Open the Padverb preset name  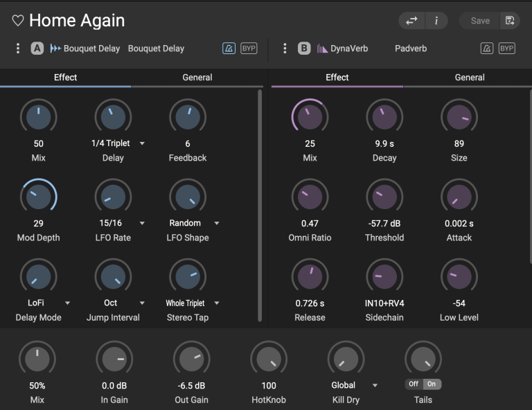411,48
